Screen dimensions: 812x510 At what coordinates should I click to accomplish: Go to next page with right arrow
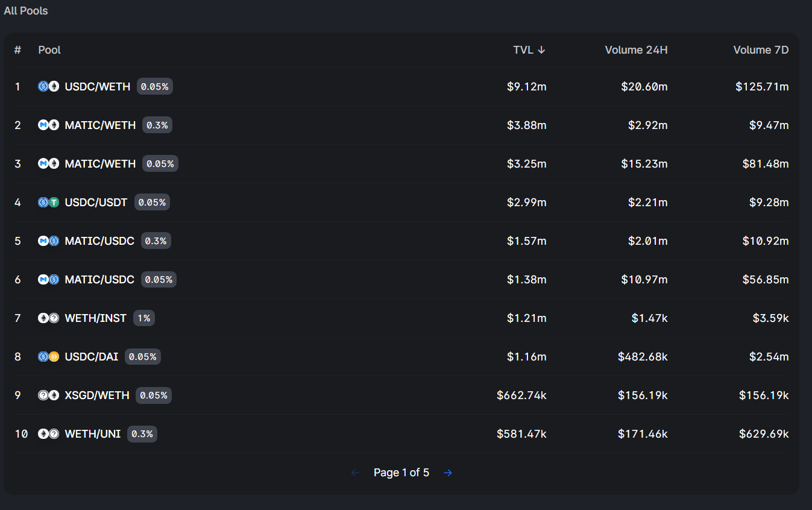[447, 473]
